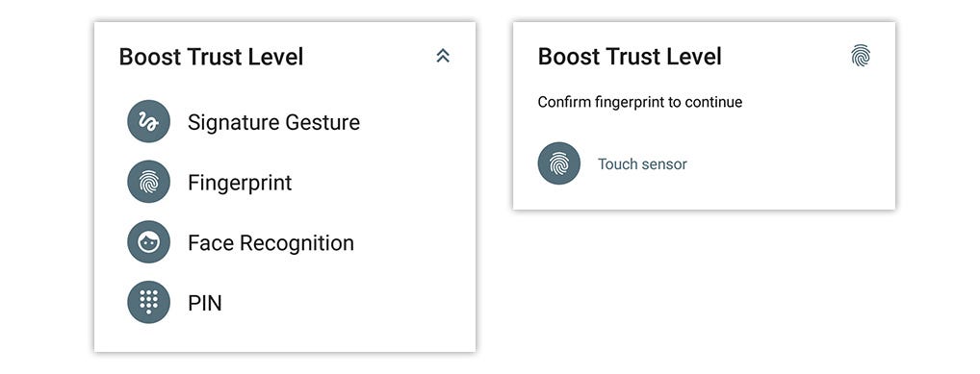Click the Confirm fingerprint to continue message

[x=640, y=102]
